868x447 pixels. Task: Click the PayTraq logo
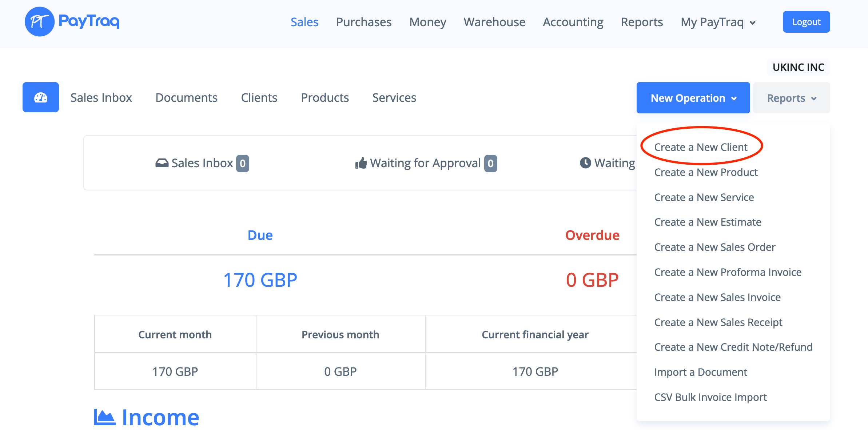click(x=72, y=21)
